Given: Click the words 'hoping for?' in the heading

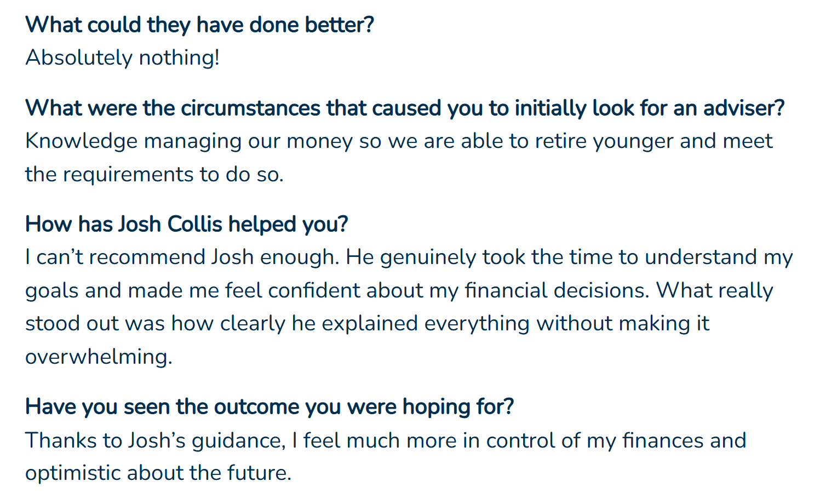Looking at the screenshot, I should coord(458,406).
